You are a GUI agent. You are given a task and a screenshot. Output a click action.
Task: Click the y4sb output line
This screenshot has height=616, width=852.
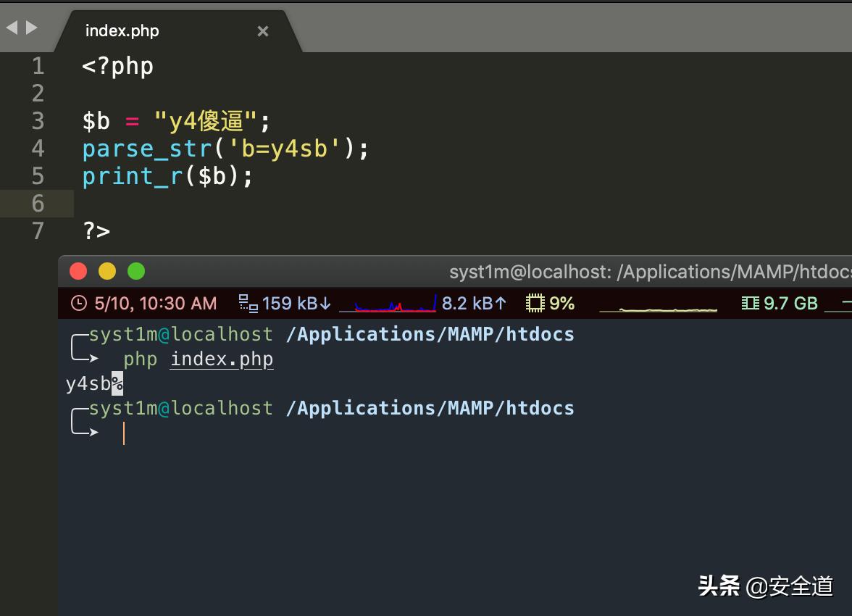(x=88, y=384)
